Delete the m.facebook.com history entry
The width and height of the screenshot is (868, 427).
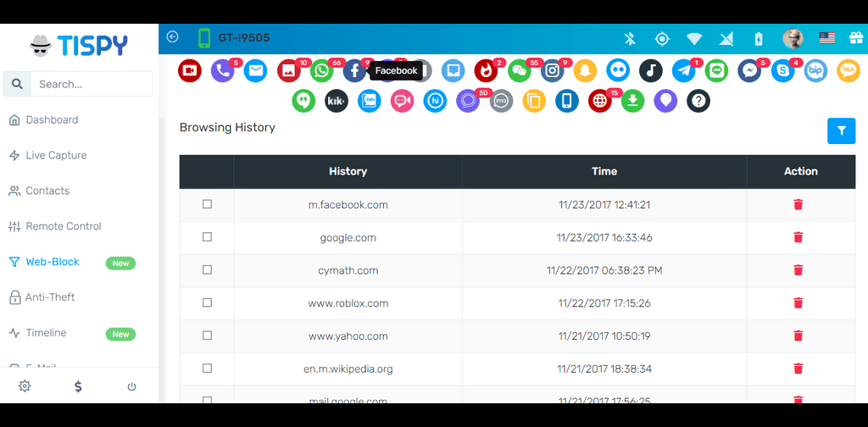(798, 205)
